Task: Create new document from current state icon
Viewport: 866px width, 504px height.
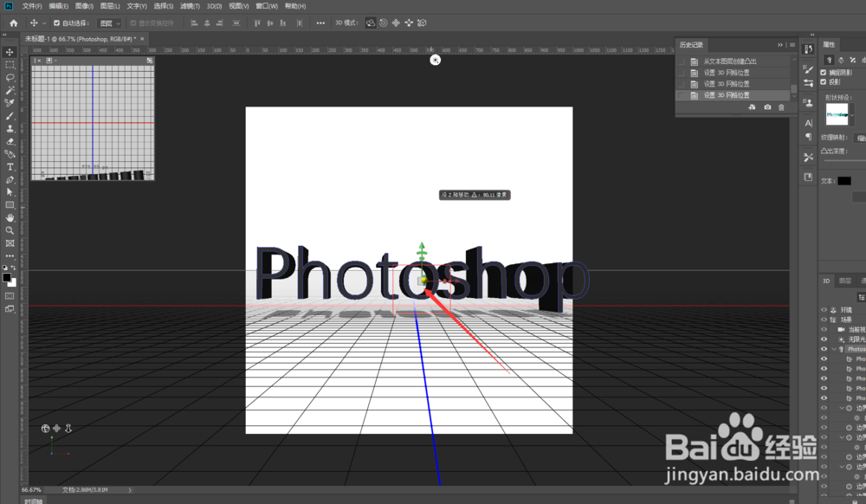Action: tap(752, 107)
